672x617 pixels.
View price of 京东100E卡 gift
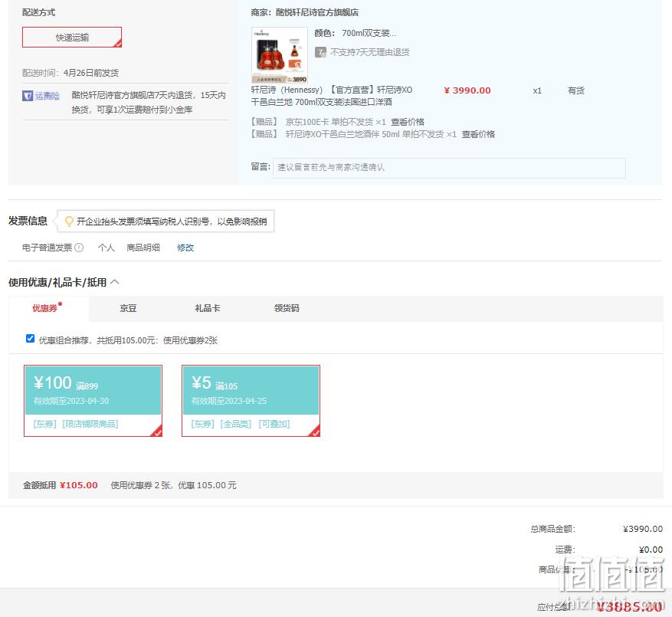407,122
